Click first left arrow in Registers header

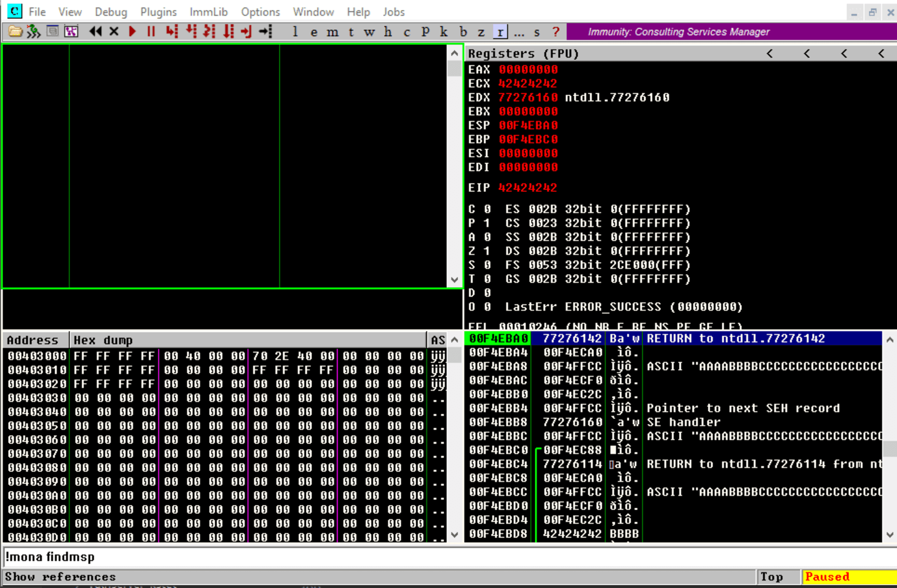click(x=770, y=54)
